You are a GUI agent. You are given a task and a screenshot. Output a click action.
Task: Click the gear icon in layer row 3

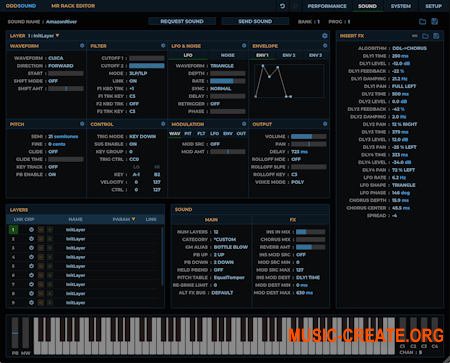pyautogui.click(x=31, y=248)
